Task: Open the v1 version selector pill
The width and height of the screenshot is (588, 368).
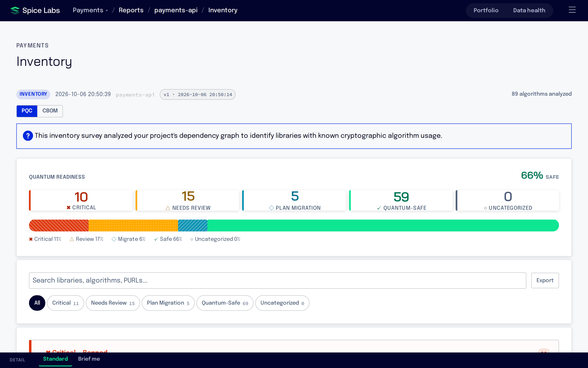Action: tap(198, 94)
